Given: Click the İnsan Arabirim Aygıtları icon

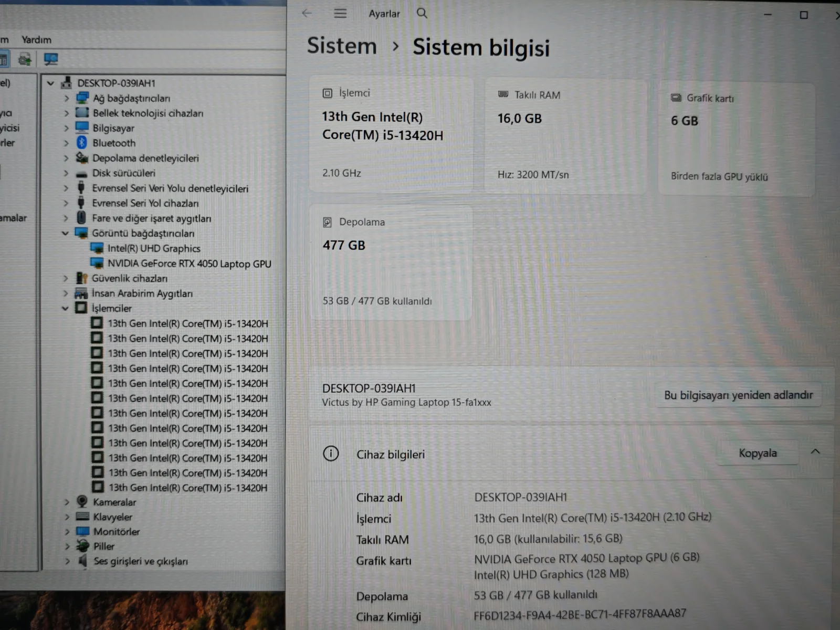Looking at the screenshot, I should coord(81,293).
